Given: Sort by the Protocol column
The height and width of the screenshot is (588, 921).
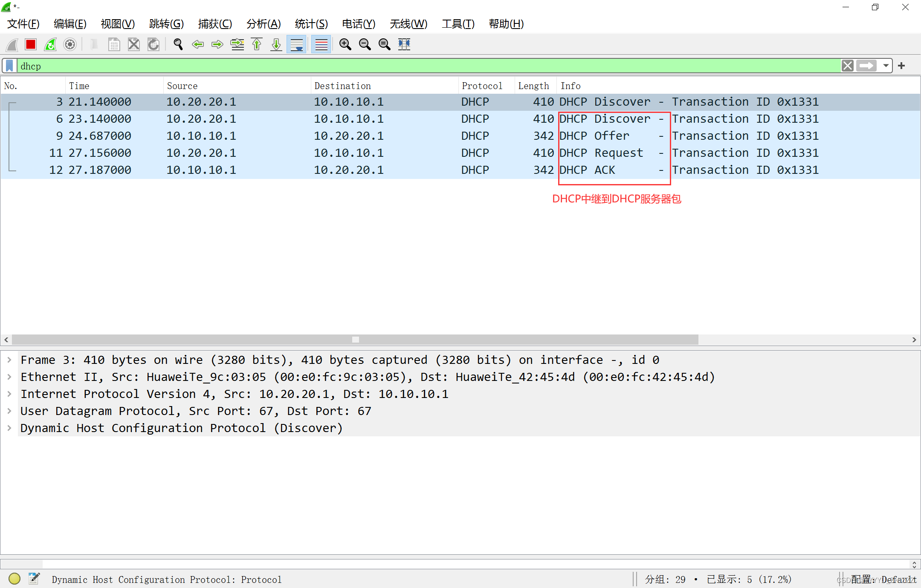Looking at the screenshot, I should tap(487, 86).
